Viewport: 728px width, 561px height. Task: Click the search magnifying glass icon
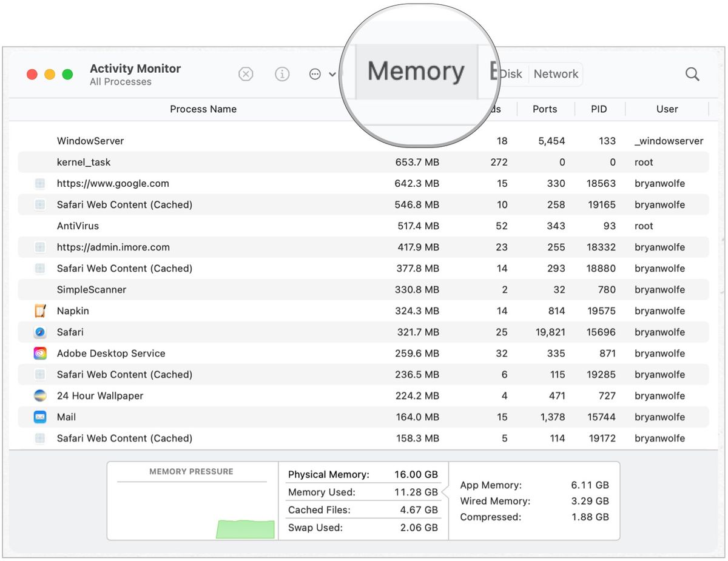click(x=692, y=73)
